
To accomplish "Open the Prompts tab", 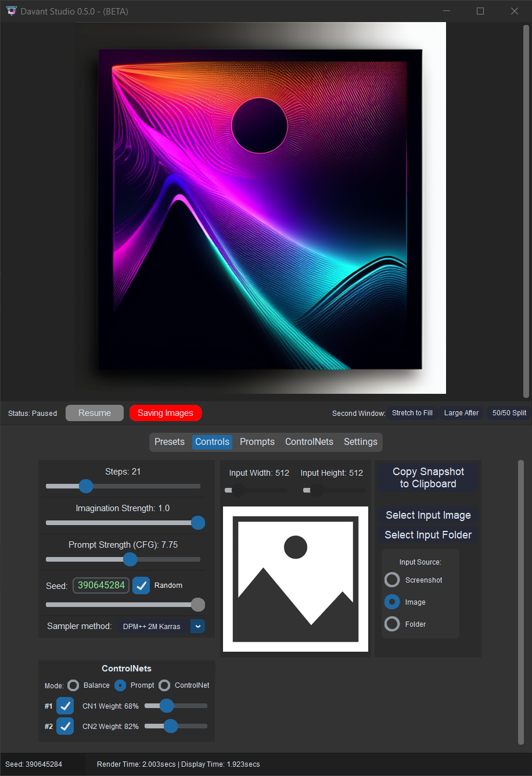I will click(x=257, y=441).
